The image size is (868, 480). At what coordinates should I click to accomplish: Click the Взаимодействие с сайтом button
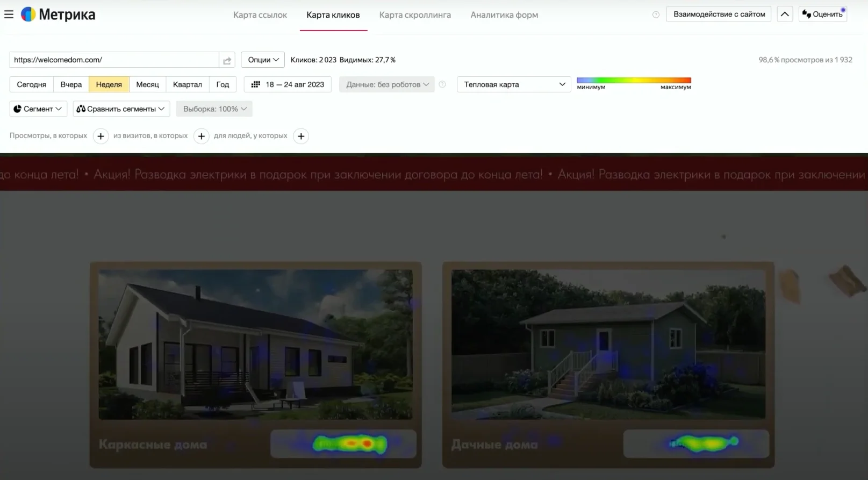click(719, 15)
